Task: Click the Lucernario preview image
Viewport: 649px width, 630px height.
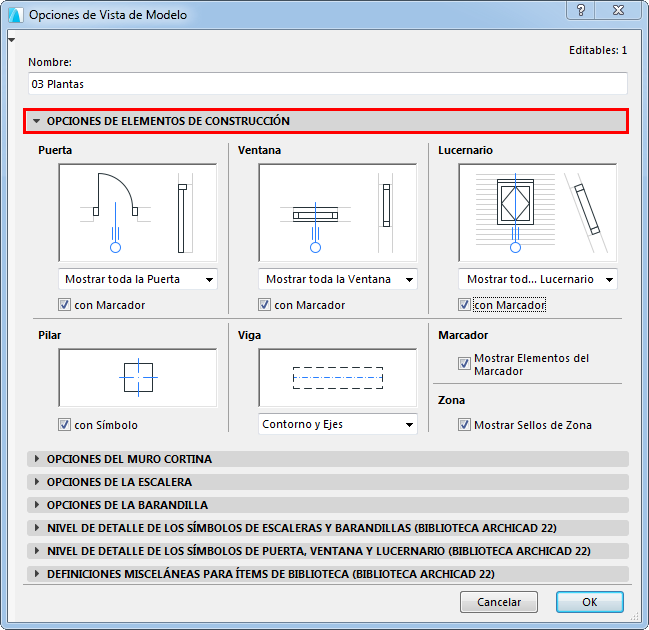Action: tap(538, 213)
